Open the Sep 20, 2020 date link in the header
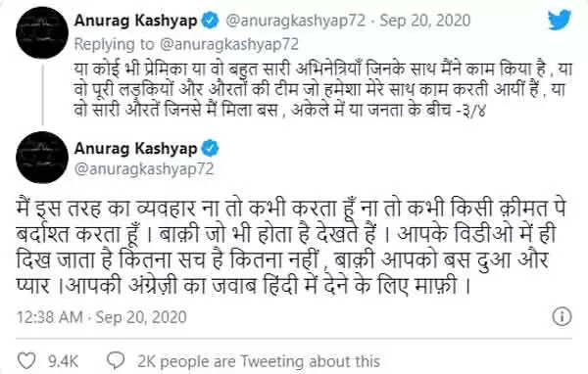Viewport: 588px width, 374px height. 425,21
